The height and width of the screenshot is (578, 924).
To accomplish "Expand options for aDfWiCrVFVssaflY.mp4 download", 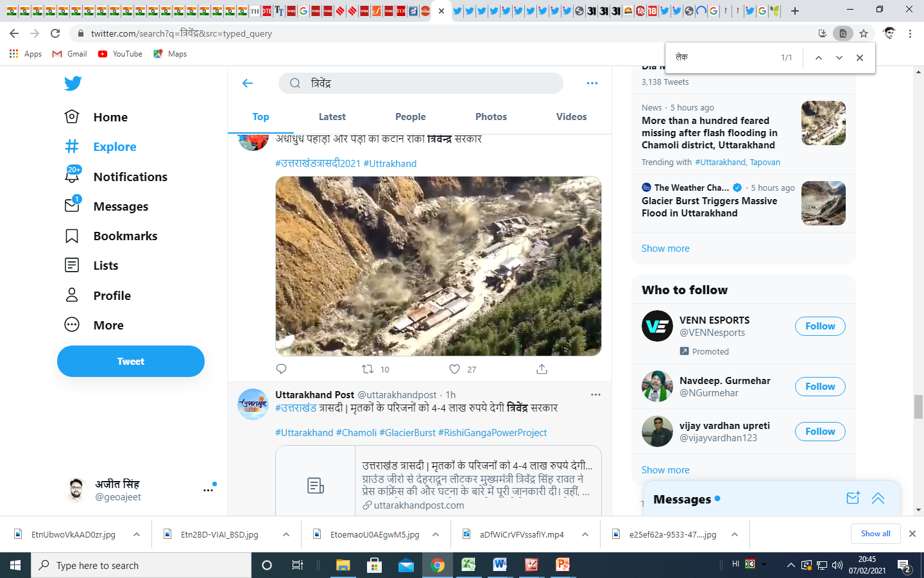I will click(x=585, y=534).
